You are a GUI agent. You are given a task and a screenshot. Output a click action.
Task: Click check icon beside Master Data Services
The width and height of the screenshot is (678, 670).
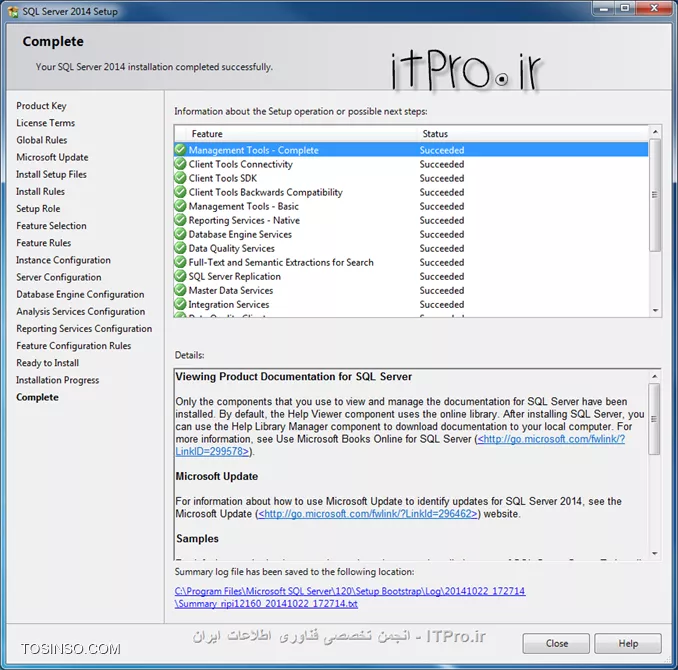click(180, 290)
